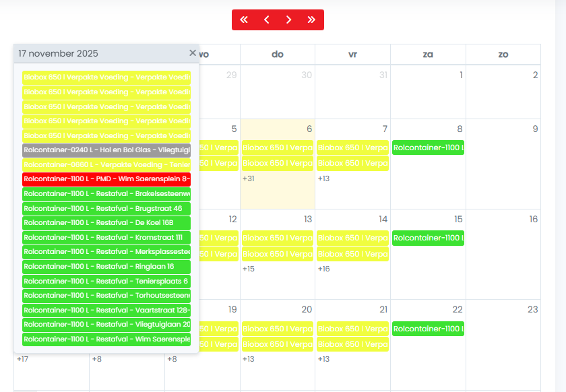Open Rolcontainer-1100 event on Saturday the 8th

[428, 148]
